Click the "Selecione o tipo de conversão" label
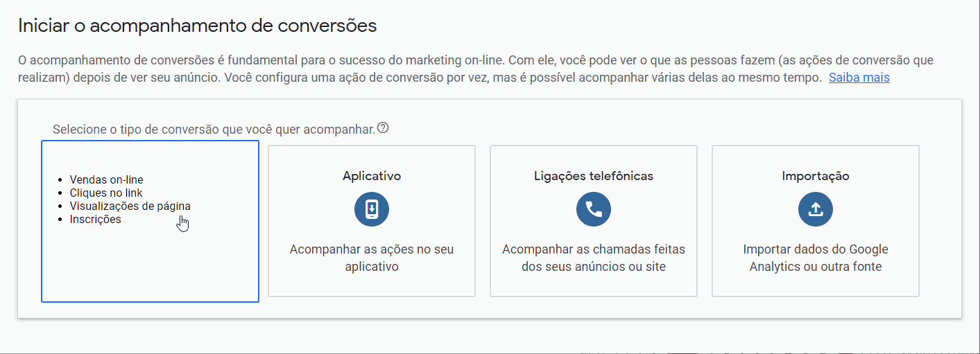The width and height of the screenshot is (980, 354). coord(214,130)
